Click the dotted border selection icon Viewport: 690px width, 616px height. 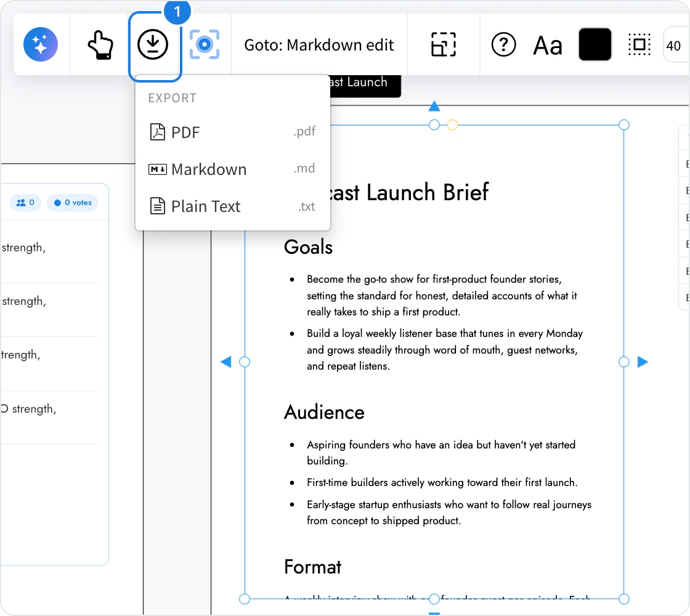(639, 44)
